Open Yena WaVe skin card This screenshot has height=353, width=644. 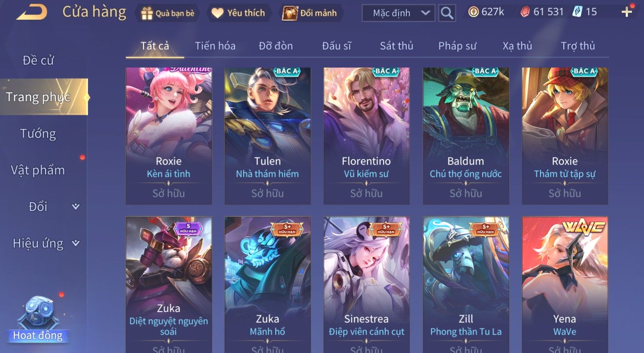(x=565, y=285)
